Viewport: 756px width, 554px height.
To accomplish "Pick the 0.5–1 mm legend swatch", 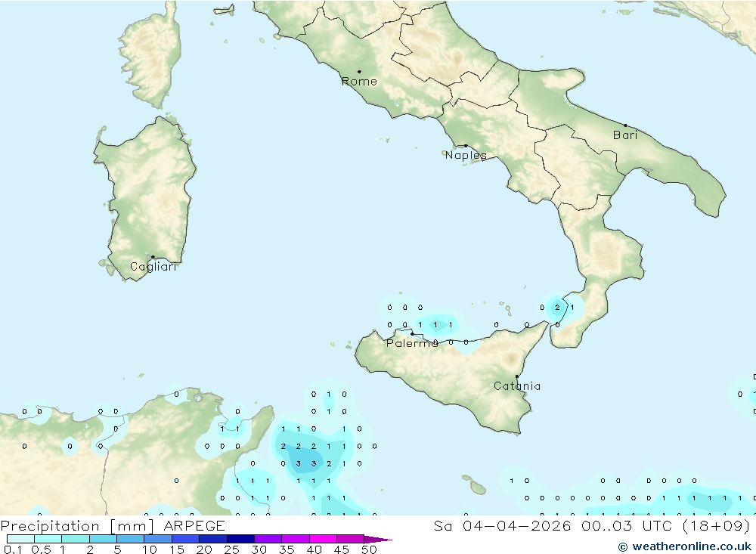I will [x=48, y=539].
